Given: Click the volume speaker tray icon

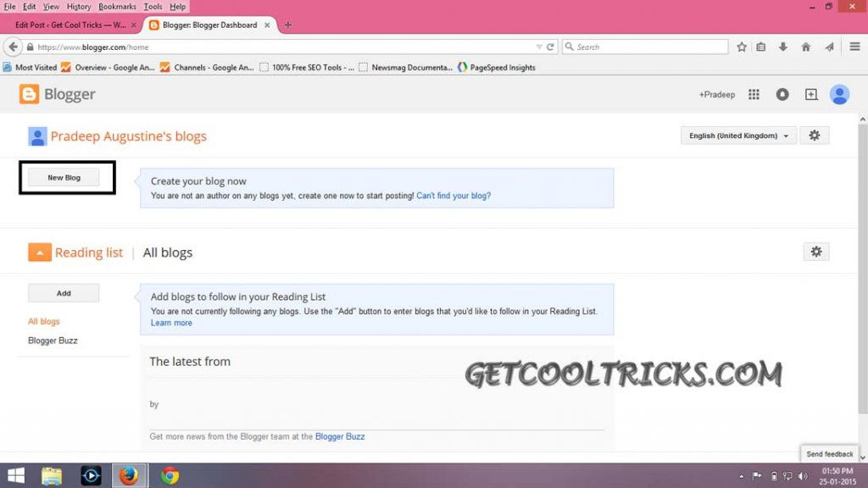Looking at the screenshot, I should (x=803, y=476).
